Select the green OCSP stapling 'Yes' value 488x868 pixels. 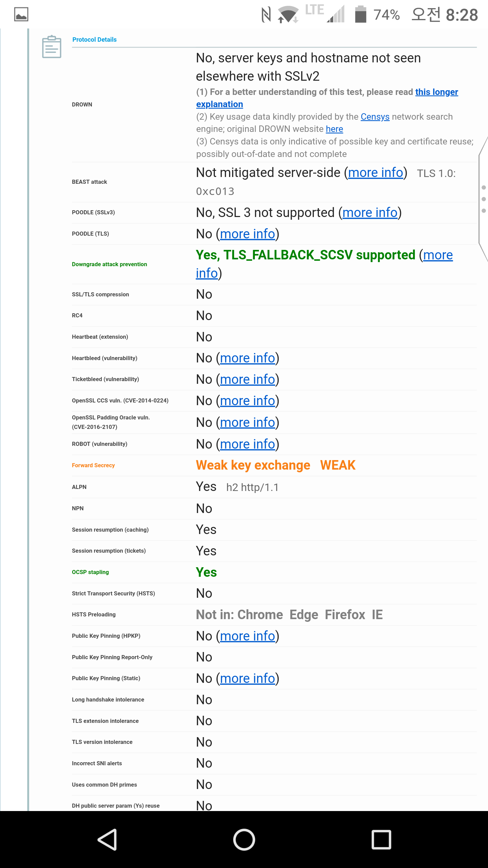pos(206,572)
